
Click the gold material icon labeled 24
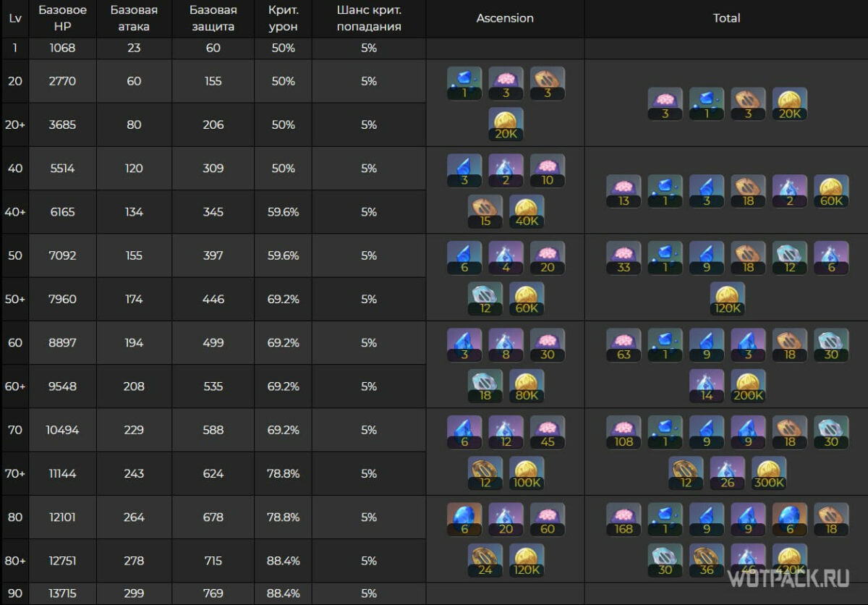[x=485, y=561]
